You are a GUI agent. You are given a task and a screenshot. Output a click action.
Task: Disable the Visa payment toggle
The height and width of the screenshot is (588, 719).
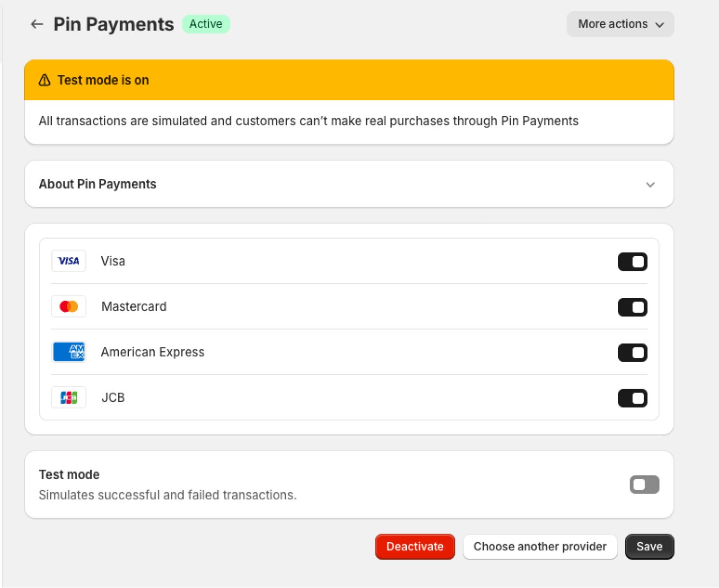pos(632,261)
